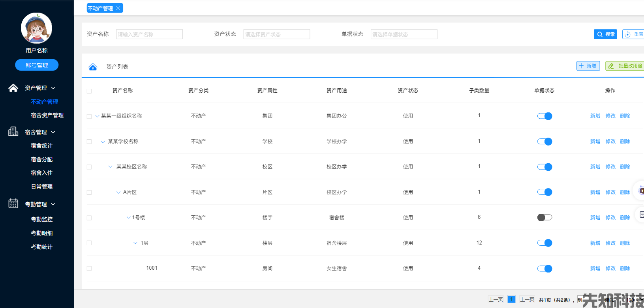Image resolution: width=644 pixels, height=308 pixels.
Task: Open 考勤统计 in the sidebar
Action: 41,247
